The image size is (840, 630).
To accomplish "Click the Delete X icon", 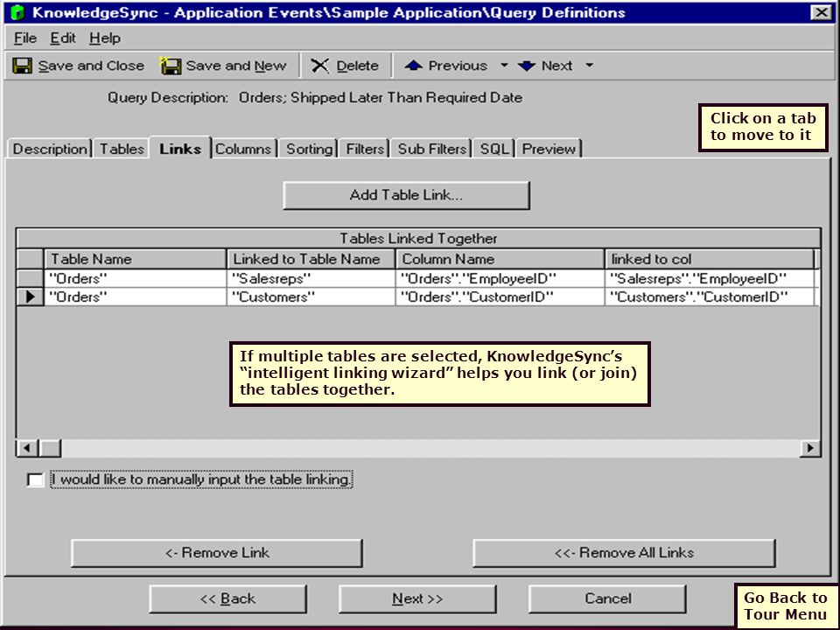I will click(x=320, y=66).
